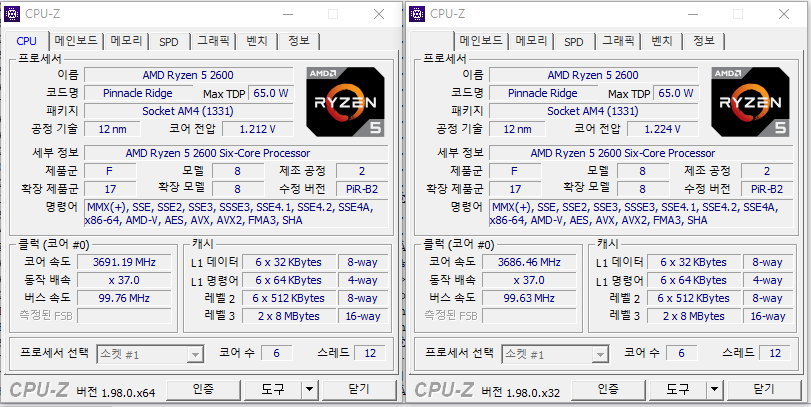Select CPU tab in left window

[x=26, y=41]
